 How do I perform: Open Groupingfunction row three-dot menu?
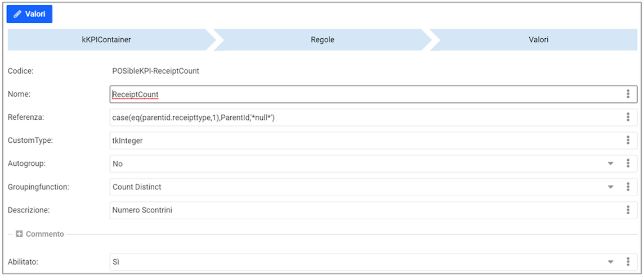point(628,187)
